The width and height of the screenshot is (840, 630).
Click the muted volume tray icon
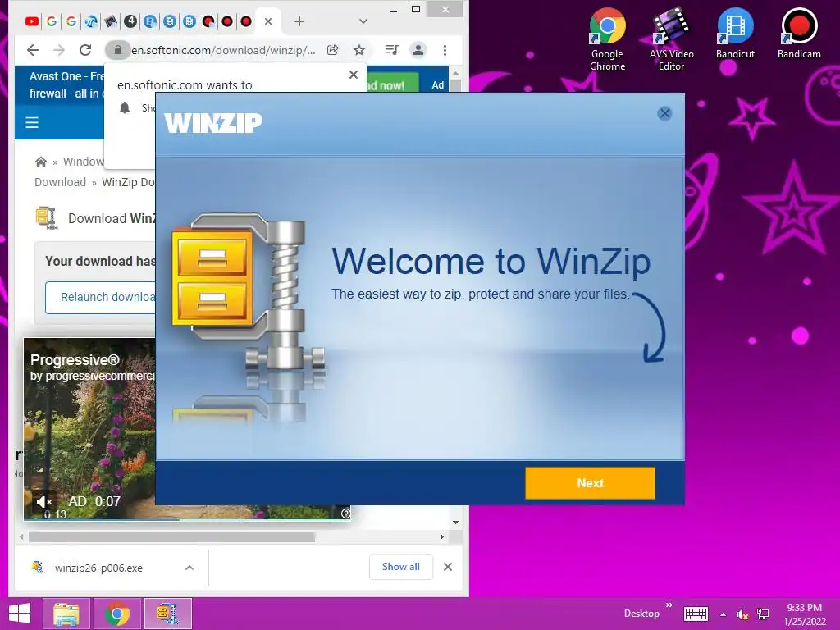(x=742, y=614)
